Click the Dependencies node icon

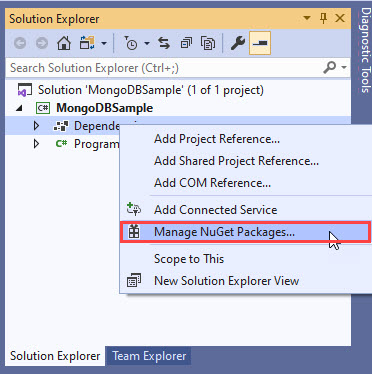(61, 126)
